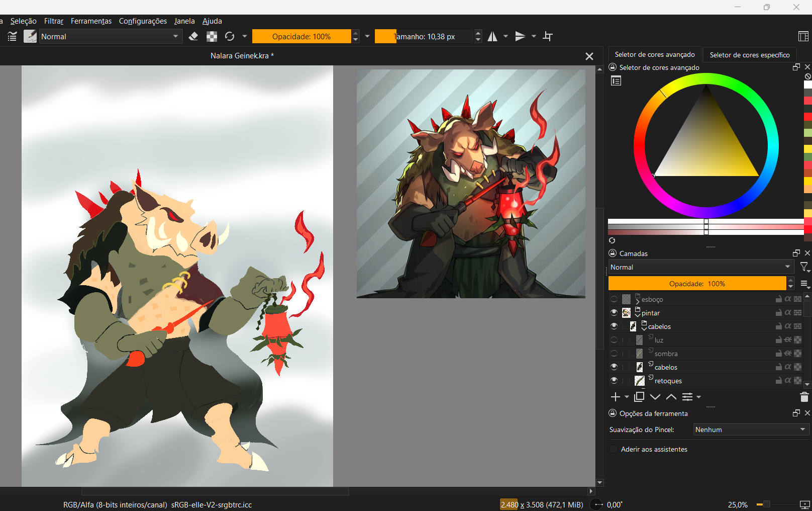Viewport: 812px width, 511px height.
Task: Open the brush settings editor icon
Action: click(x=12, y=36)
